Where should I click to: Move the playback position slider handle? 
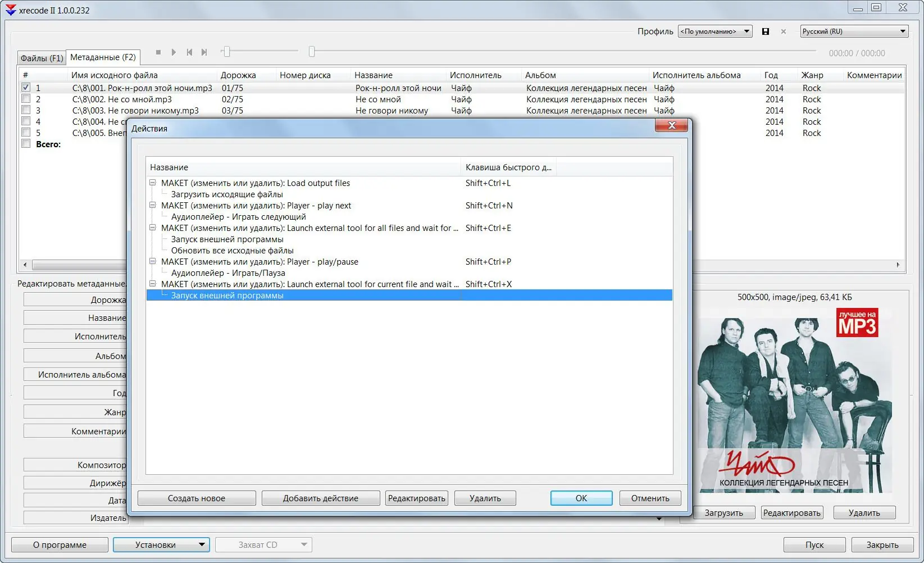pyautogui.click(x=226, y=51)
